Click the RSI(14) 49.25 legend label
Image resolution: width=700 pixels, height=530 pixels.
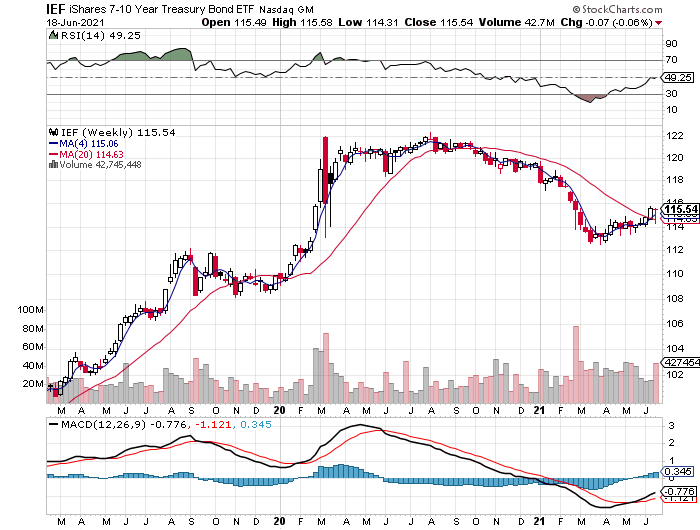[101, 35]
